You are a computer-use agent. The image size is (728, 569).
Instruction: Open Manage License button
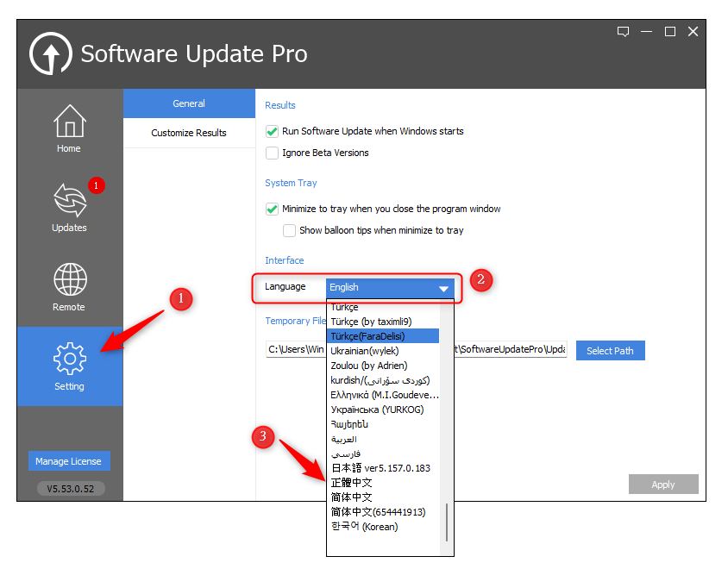69,461
